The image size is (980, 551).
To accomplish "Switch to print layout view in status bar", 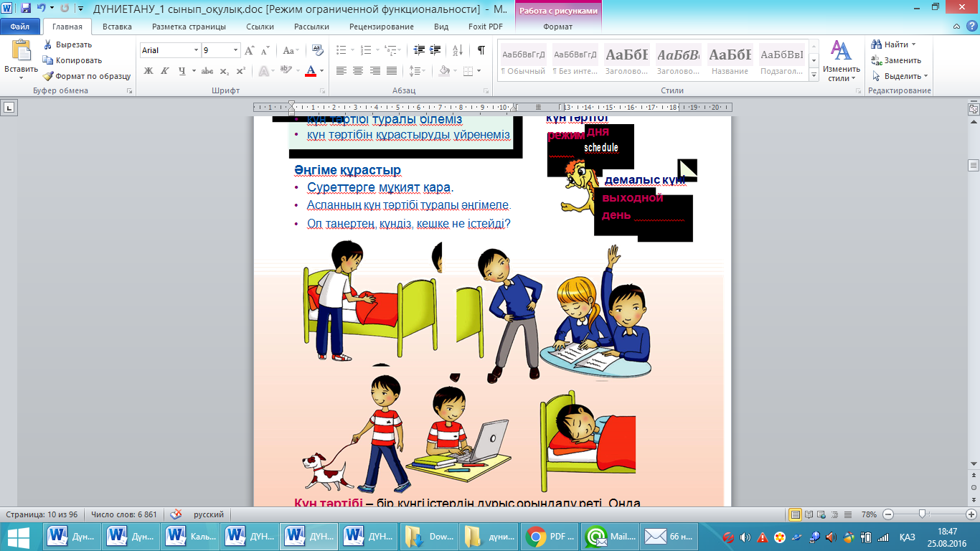I will pyautogui.click(x=796, y=514).
